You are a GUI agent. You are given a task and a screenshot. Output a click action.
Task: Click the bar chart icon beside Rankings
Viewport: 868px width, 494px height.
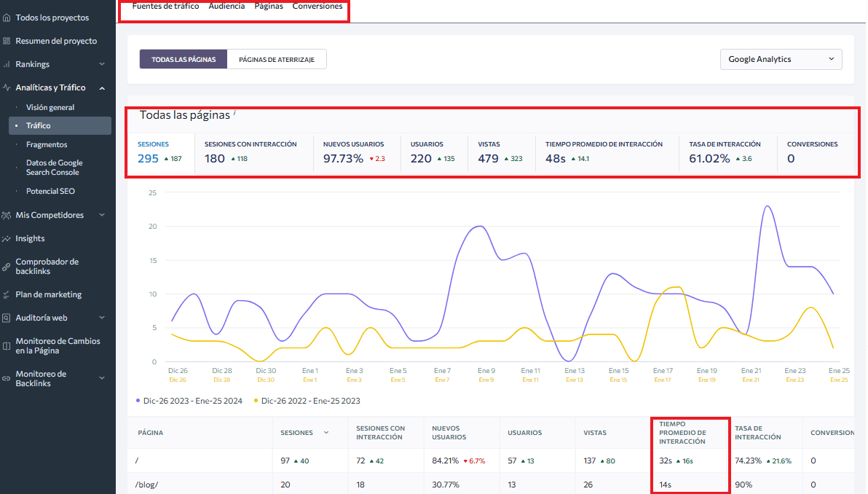pos(7,64)
